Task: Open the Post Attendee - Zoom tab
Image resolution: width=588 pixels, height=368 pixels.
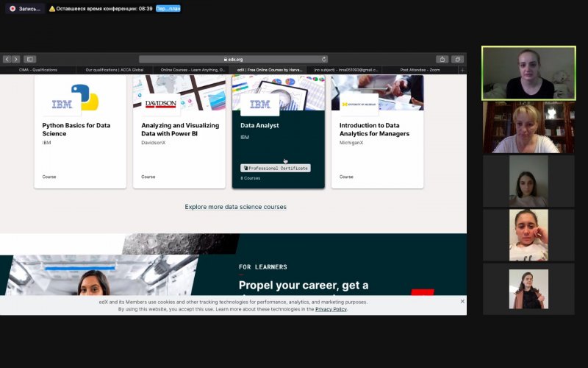Action: point(420,70)
